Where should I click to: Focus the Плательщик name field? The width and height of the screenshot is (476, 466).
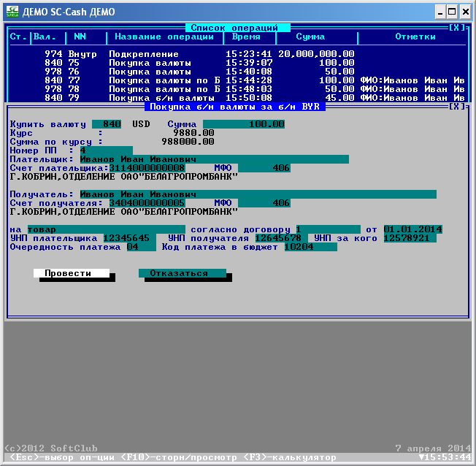[215, 159]
